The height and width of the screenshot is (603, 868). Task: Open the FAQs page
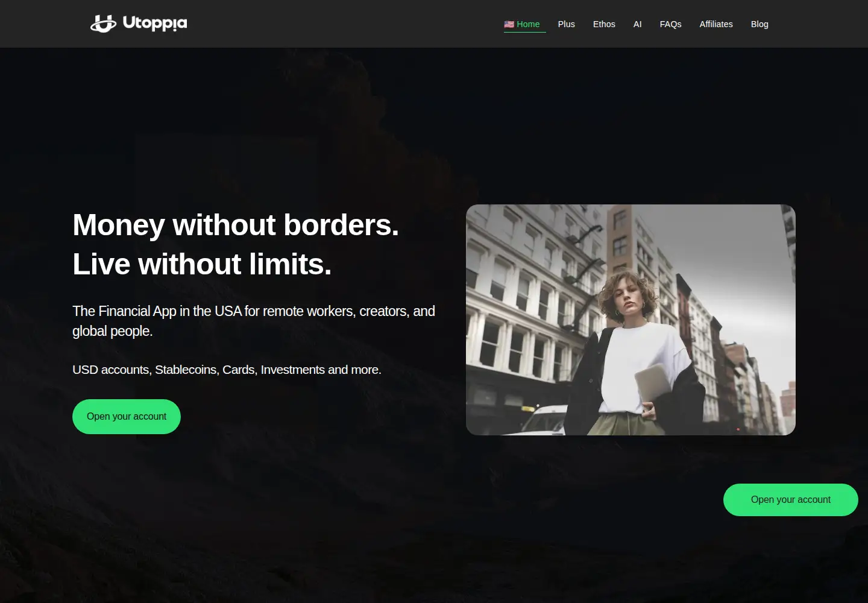tap(671, 24)
